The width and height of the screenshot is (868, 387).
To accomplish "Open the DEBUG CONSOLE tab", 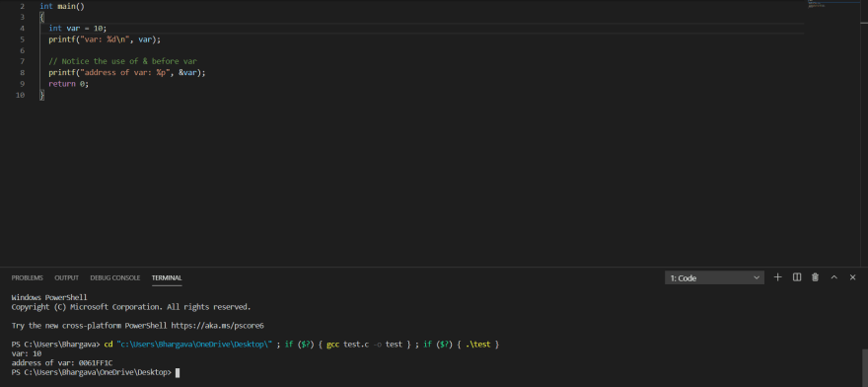I will point(115,277).
